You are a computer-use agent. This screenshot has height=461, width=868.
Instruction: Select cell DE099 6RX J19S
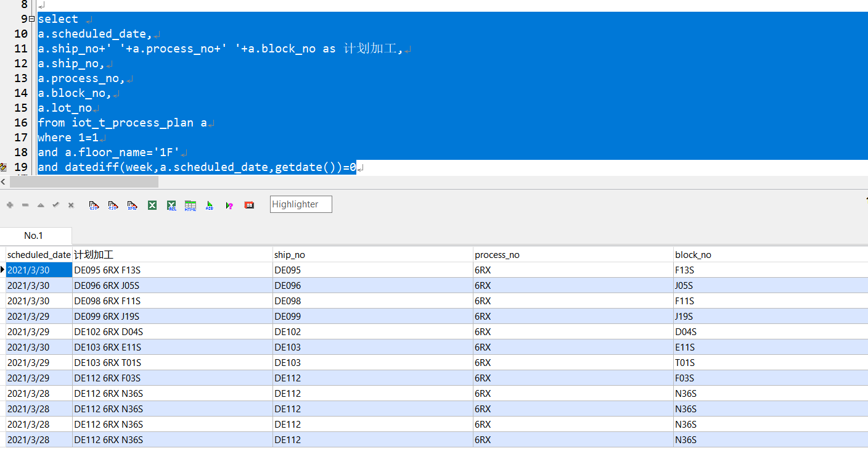click(x=173, y=316)
